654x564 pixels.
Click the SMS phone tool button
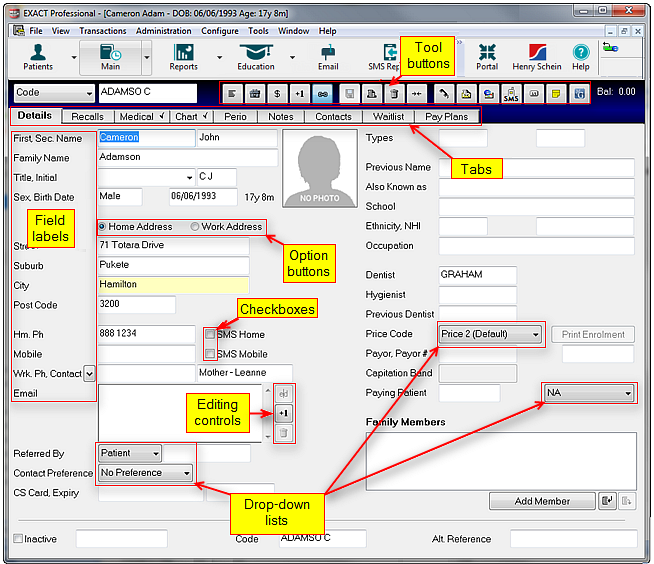(511, 94)
